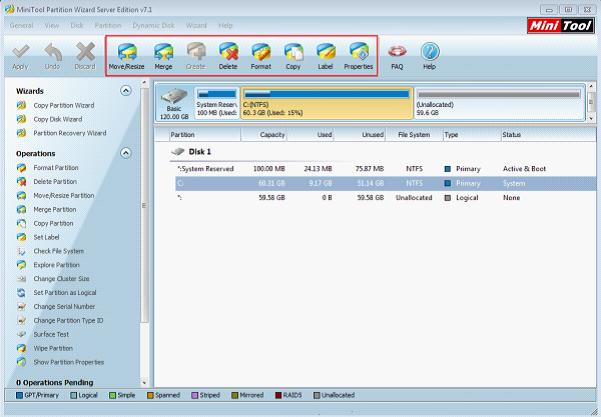This screenshot has width=601, height=417.
Task: Open the Disk menu
Action: (x=77, y=26)
